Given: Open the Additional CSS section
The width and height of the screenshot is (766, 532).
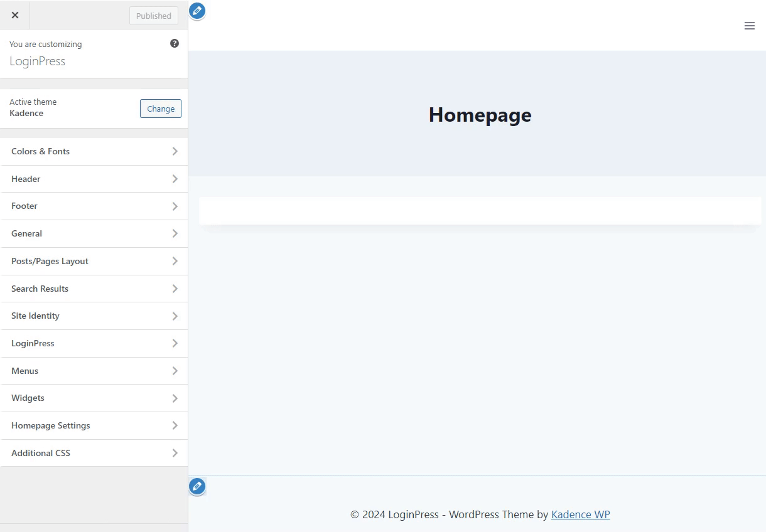Looking at the screenshot, I should point(94,453).
